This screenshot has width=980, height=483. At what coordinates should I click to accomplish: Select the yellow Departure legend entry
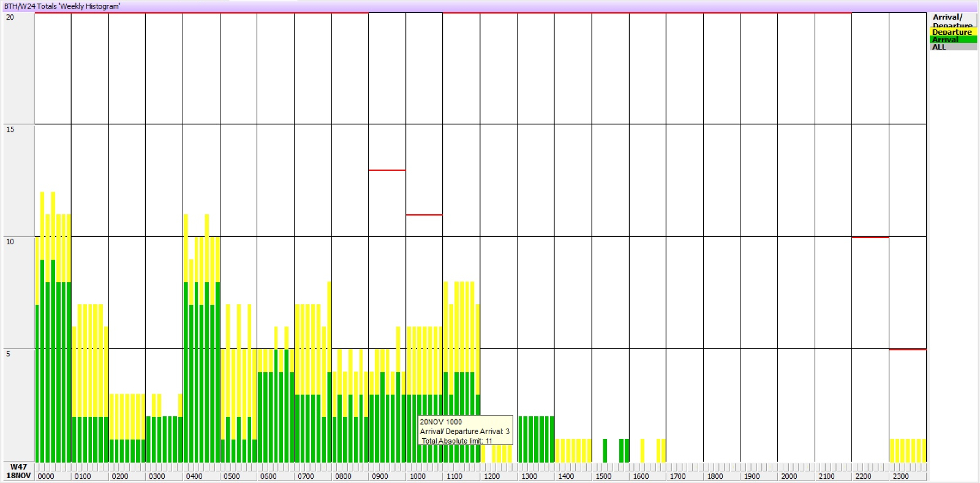[952, 32]
